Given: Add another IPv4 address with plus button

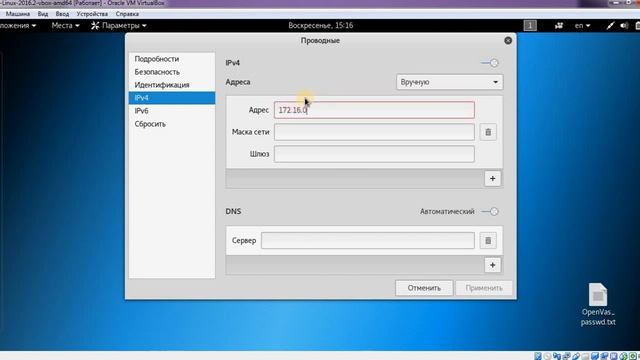Looking at the screenshot, I should pyautogui.click(x=493, y=179).
